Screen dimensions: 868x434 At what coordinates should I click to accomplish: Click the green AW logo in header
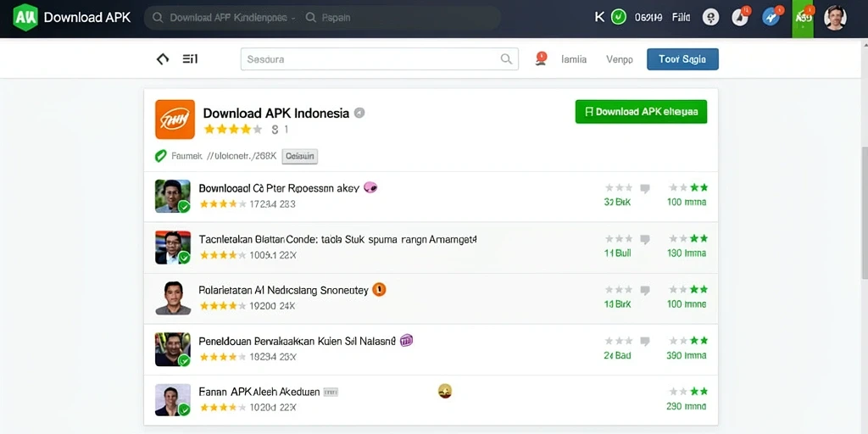tap(25, 17)
